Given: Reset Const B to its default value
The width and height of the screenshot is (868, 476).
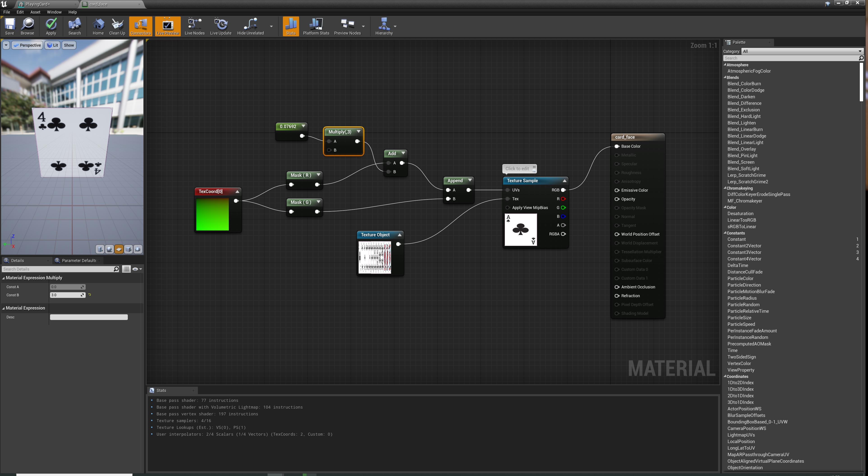Looking at the screenshot, I should pyautogui.click(x=90, y=295).
